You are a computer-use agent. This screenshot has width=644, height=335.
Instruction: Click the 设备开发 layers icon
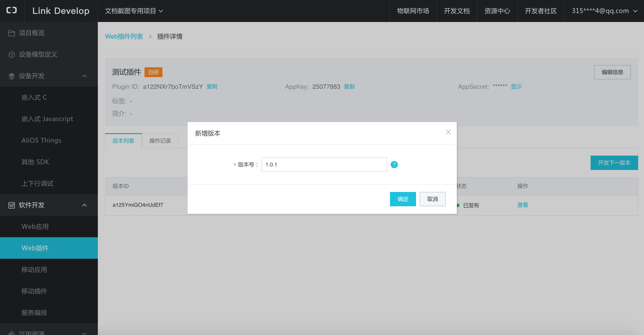(11, 76)
